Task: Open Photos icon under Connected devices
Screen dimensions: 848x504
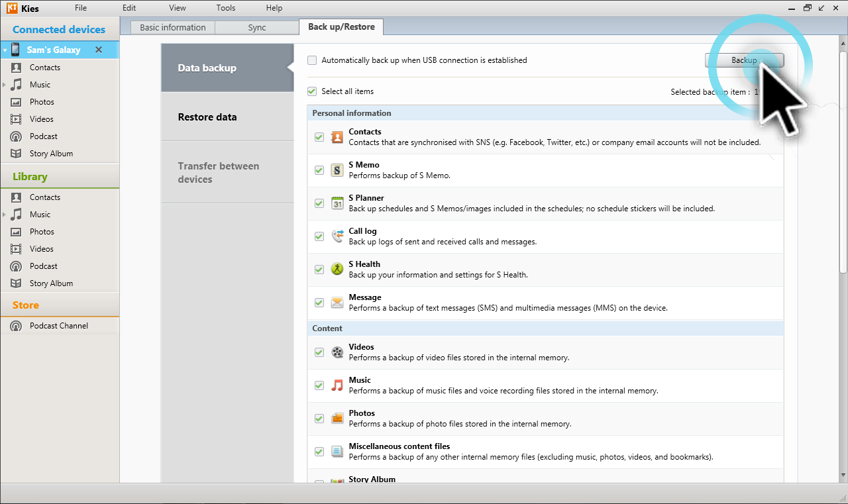Action: 17,102
